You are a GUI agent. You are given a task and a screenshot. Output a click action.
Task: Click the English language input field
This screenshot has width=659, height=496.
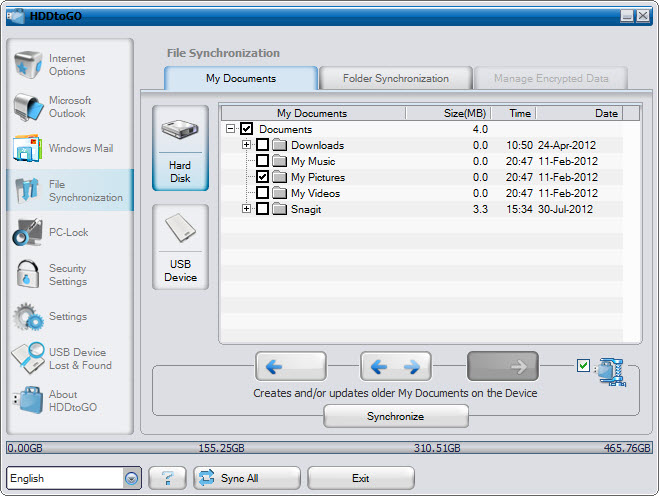[x=65, y=478]
